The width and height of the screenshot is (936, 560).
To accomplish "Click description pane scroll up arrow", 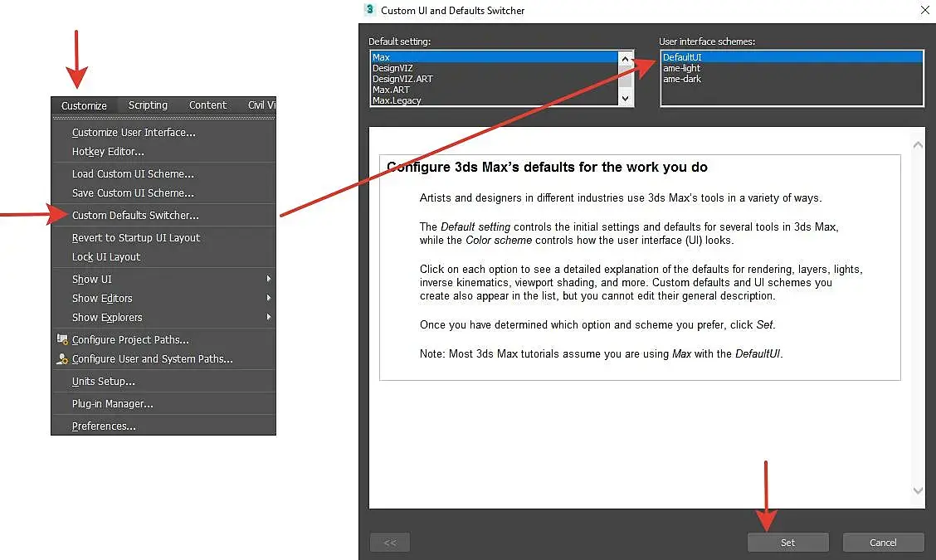I will (x=918, y=145).
